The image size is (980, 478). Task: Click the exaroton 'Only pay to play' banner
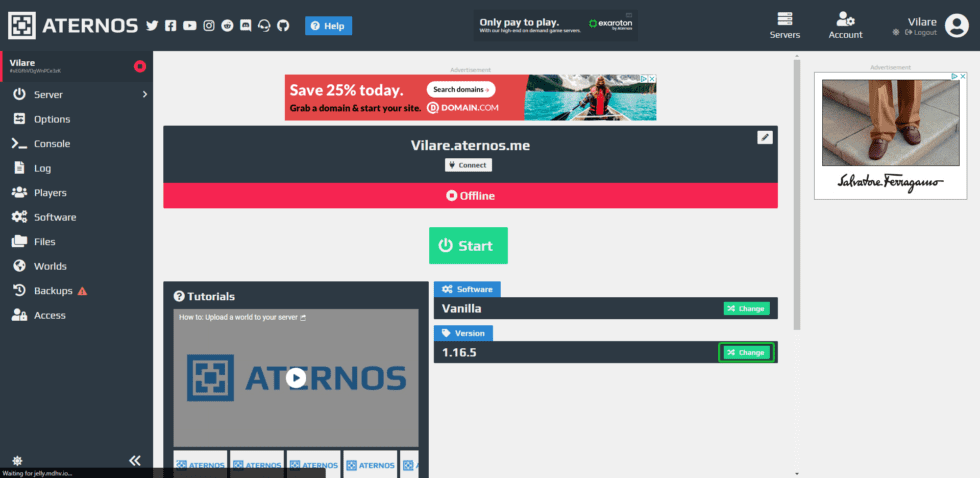click(x=556, y=26)
